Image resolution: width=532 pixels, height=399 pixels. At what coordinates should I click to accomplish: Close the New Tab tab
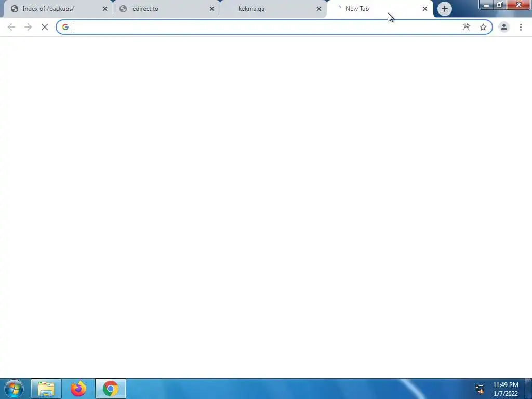coord(425,9)
